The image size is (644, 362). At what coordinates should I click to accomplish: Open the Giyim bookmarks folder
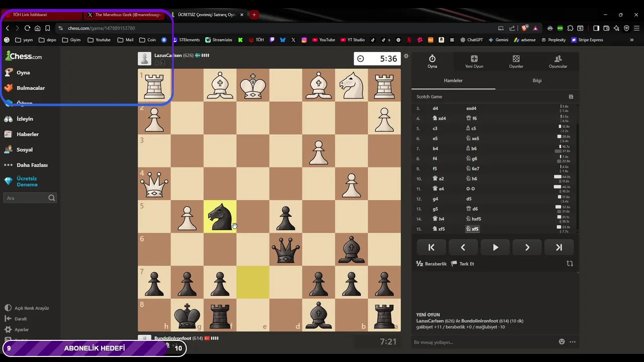coord(71,40)
